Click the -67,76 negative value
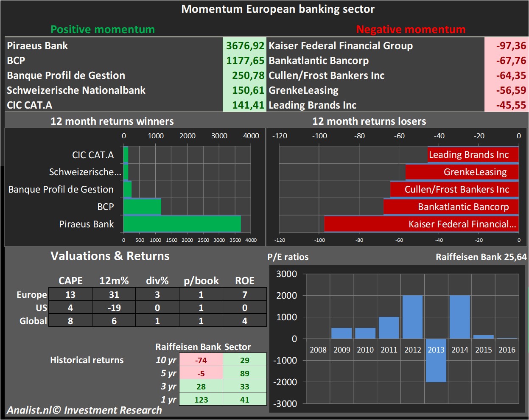The width and height of the screenshot is (529, 420). pos(507,60)
